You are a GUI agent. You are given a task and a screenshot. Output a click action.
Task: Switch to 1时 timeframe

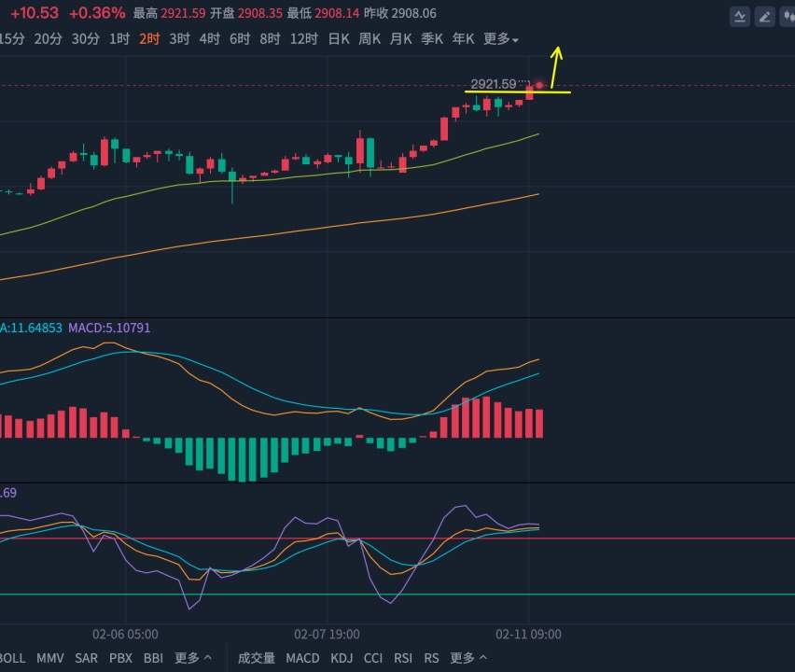click(x=119, y=39)
